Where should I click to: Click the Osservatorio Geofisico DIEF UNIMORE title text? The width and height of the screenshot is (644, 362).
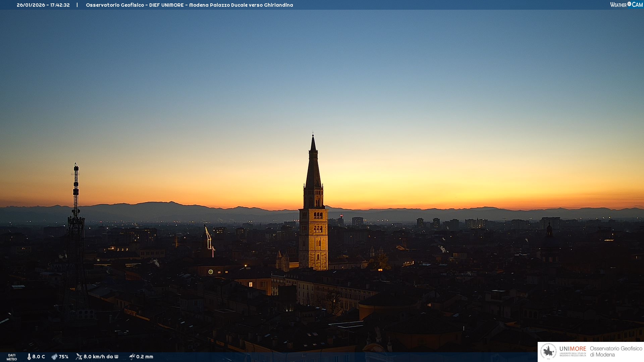(189, 5)
